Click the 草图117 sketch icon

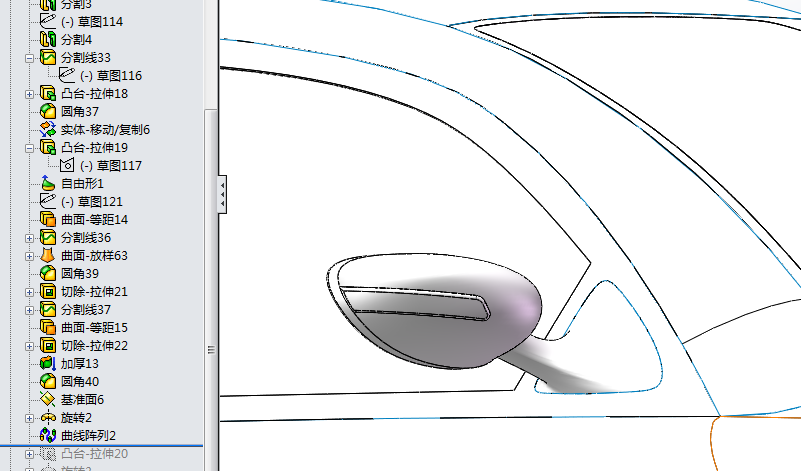pyautogui.click(x=66, y=165)
